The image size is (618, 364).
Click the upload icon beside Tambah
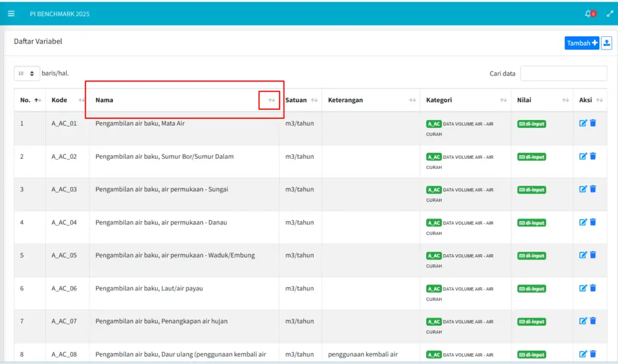[607, 43]
